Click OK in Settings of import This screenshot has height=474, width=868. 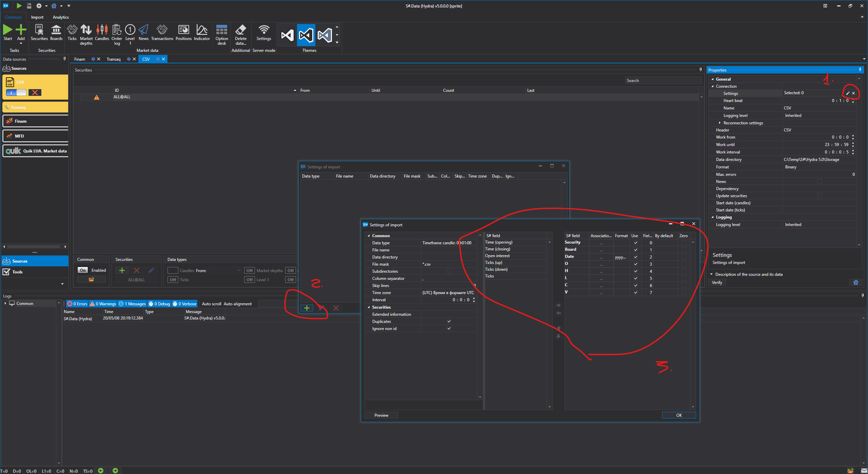pyautogui.click(x=679, y=415)
